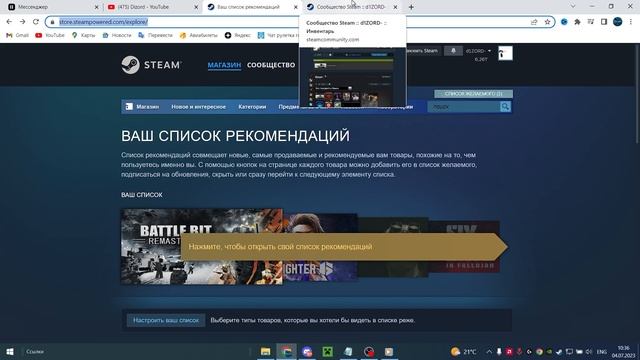Open a new browser tab
The width and height of the screenshot is (640, 360).
411,7
